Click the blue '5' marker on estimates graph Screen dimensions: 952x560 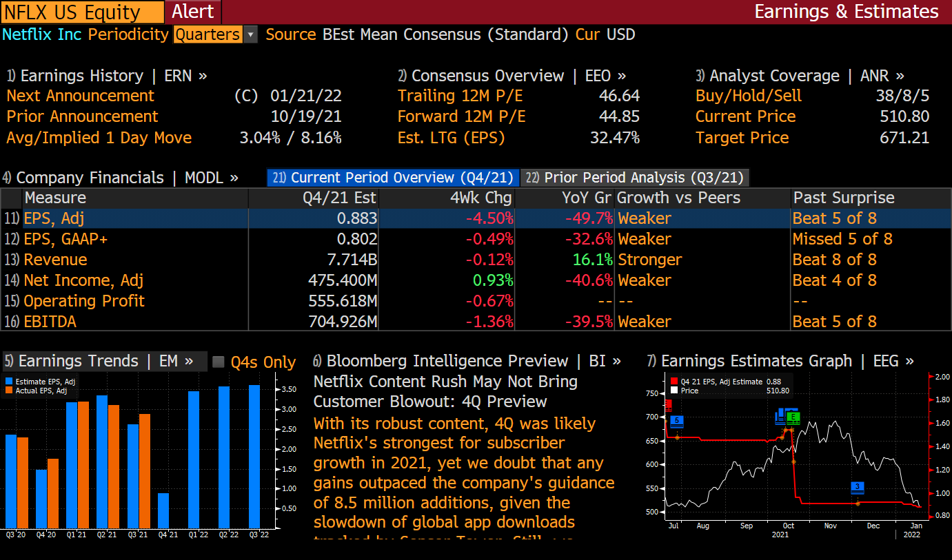(677, 421)
